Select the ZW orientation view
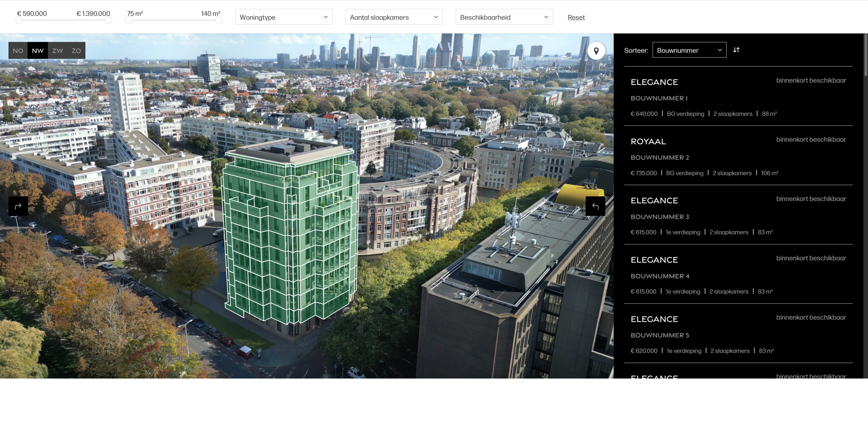 coord(58,50)
